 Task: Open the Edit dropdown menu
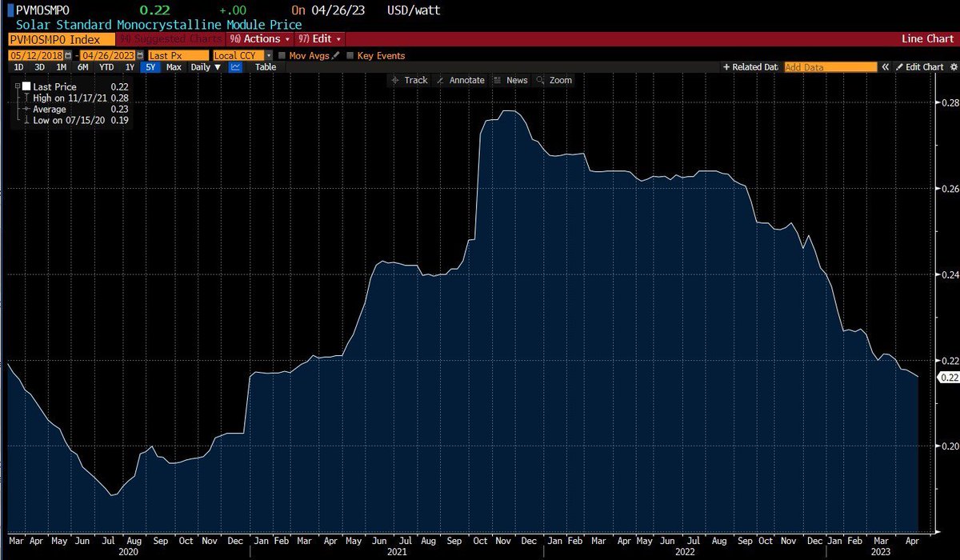[320, 38]
